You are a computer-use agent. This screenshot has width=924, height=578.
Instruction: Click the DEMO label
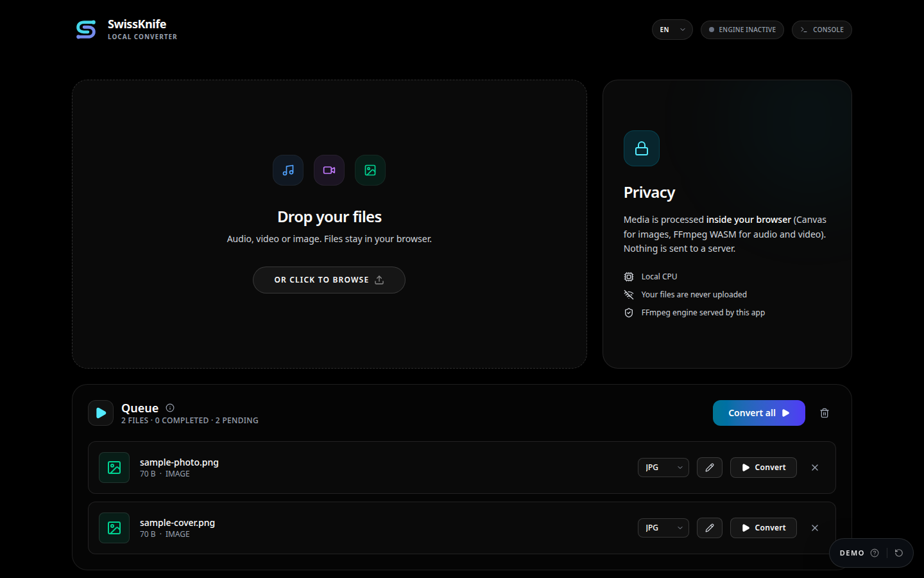coord(852,553)
